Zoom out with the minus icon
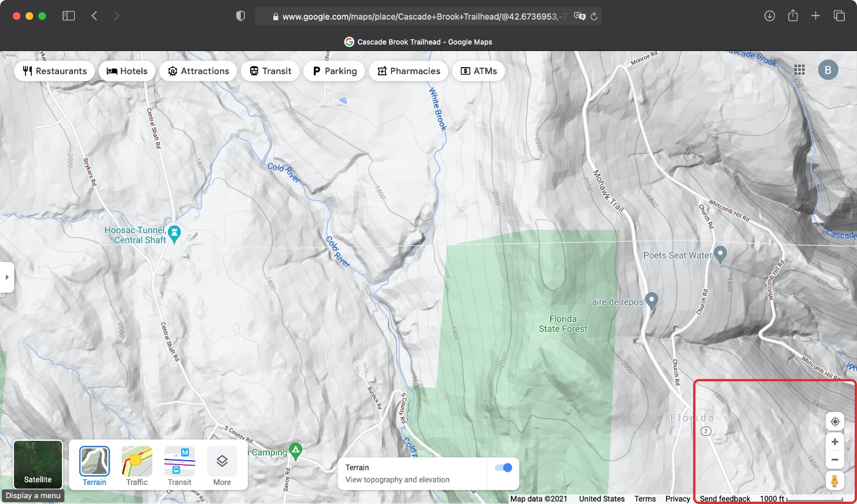857x504 pixels. click(835, 459)
